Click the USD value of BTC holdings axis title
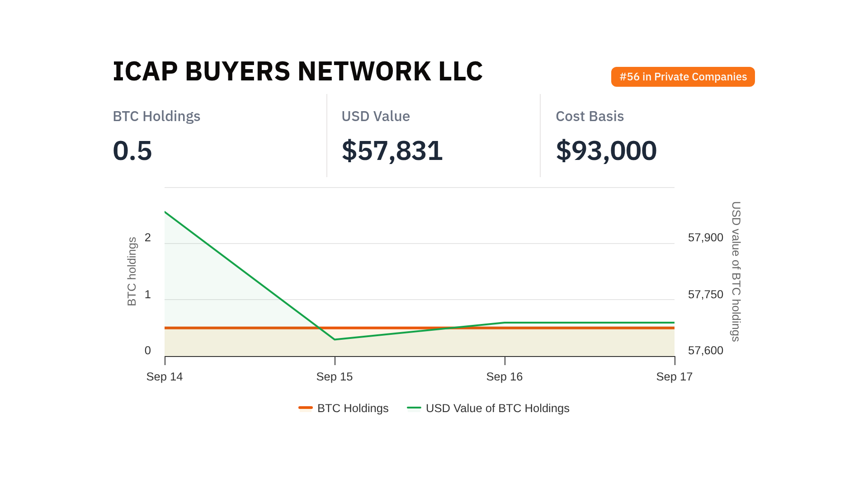 (x=736, y=272)
